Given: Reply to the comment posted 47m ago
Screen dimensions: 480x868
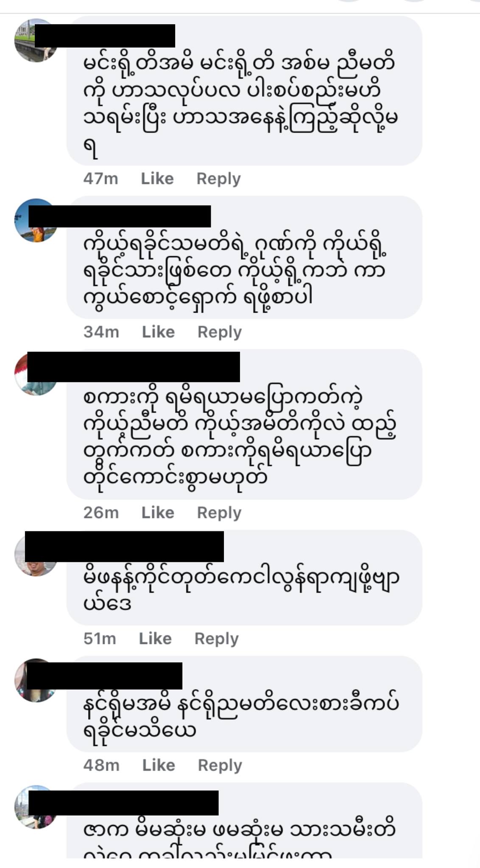Looking at the screenshot, I should [x=218, y=179].
